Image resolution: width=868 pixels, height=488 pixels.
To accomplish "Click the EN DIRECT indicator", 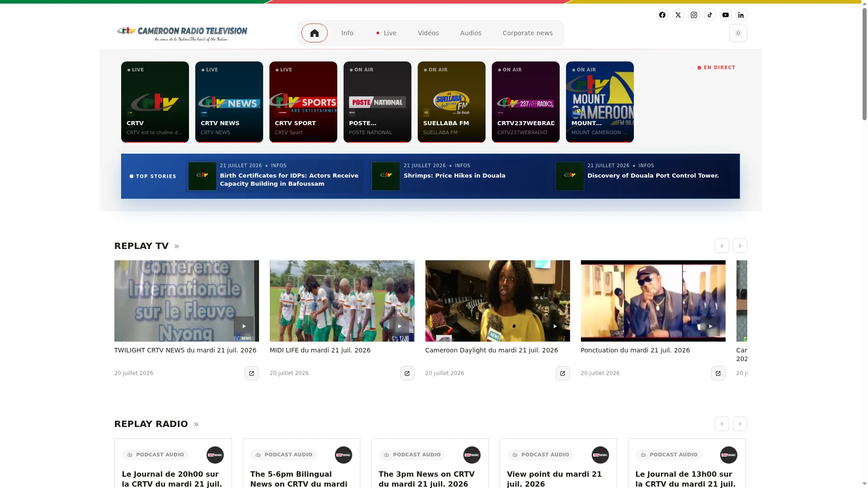I will (716, 68).
